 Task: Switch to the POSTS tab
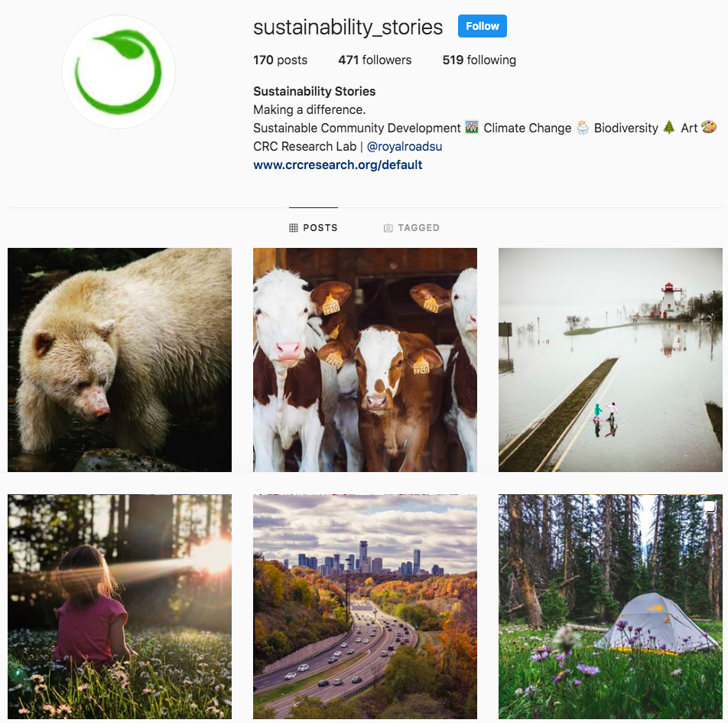[x=314, y=228]
